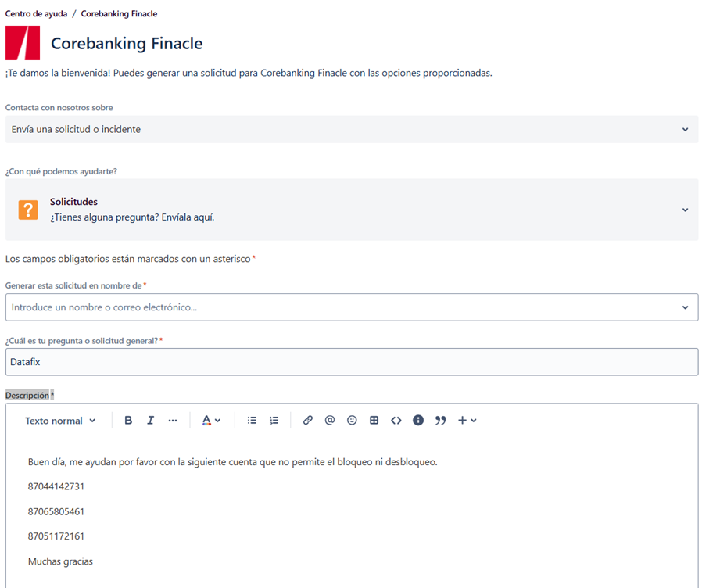Click the name or email input field
Image resolution: width=720 pixels, height=588 pixels.
click(x=352, y=307)
